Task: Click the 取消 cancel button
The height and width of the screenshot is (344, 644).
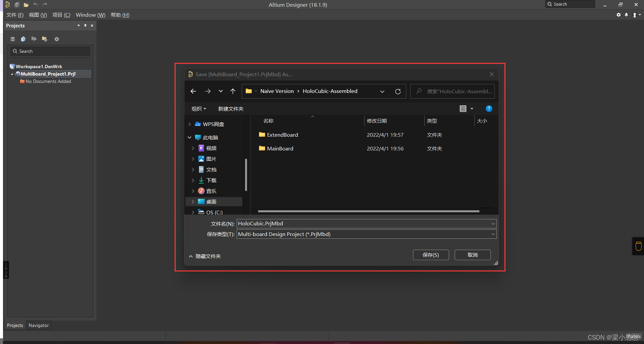Action: (x=472, y=255)
